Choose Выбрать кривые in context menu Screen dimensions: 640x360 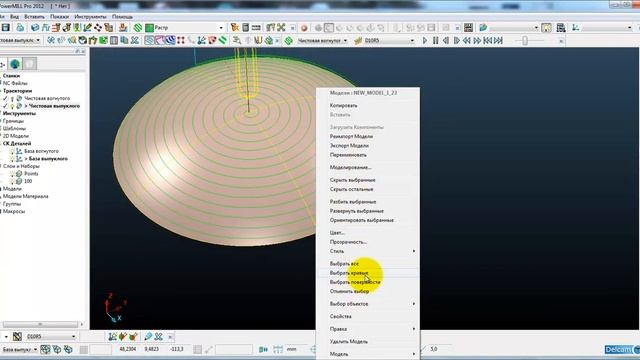[x=349, y=273]
